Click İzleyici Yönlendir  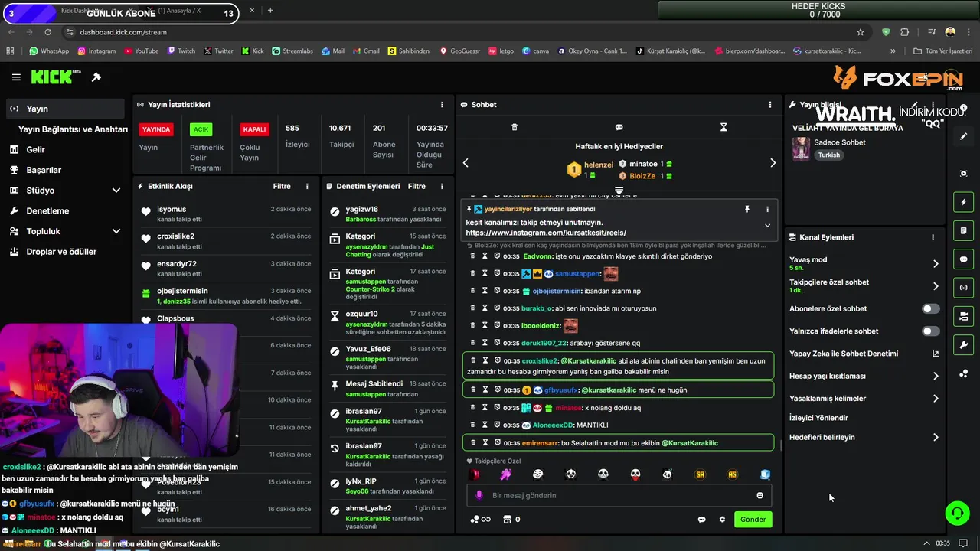click(818, 418)
